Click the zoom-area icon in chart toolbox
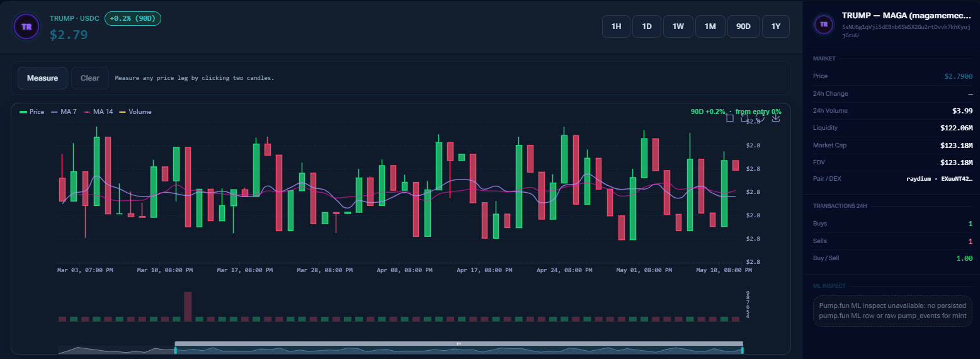The width and height of the screenshot is (980, 359). click(730, 118)
